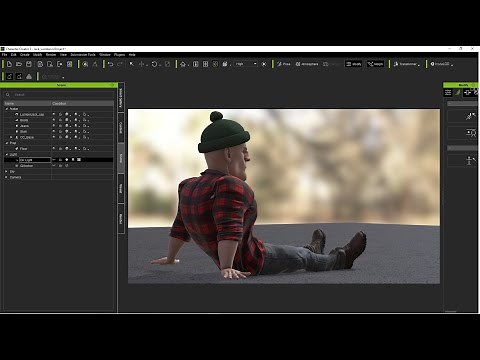
Task: Expand the CC_Base body node
Action: point(11,137)
